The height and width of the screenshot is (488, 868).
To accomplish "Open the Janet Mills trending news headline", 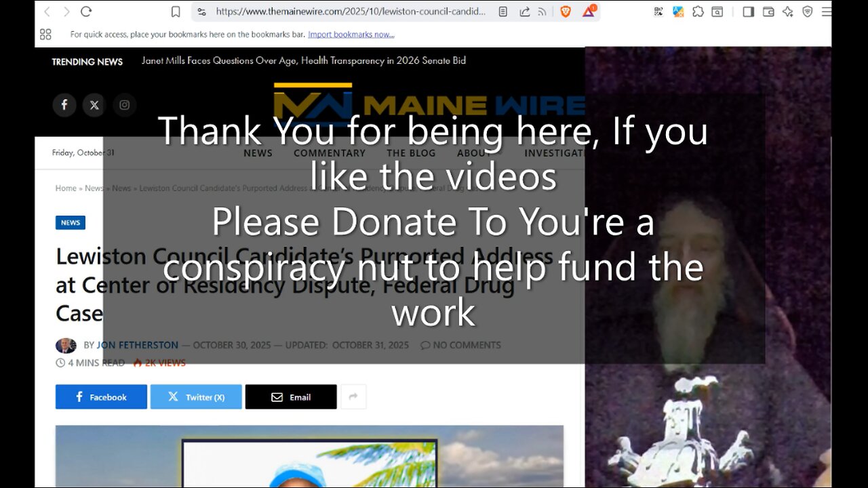I will pos(304,60).
